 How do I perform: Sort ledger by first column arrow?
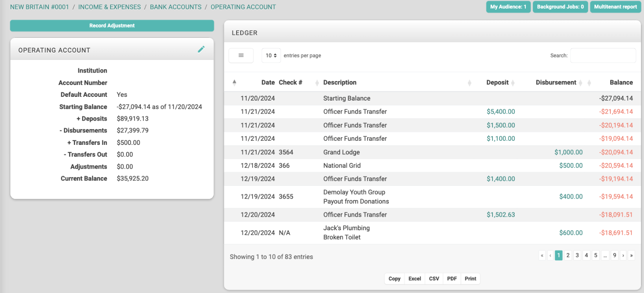235,82
